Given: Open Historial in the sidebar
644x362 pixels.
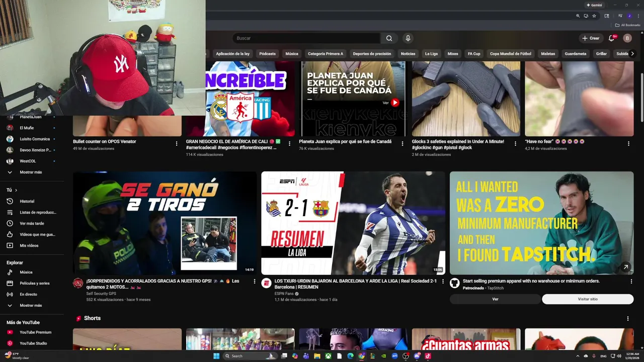Looking at the screenshot, I should 27,201.
